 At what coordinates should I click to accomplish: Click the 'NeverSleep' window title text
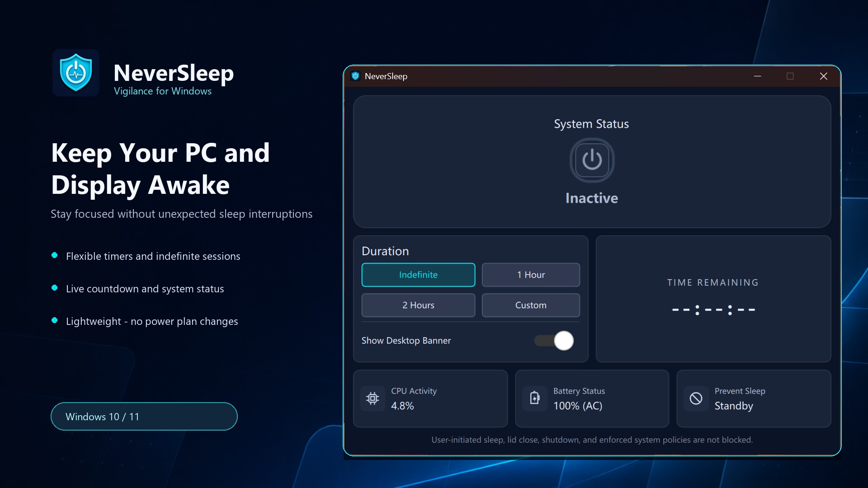click(386, 76)
